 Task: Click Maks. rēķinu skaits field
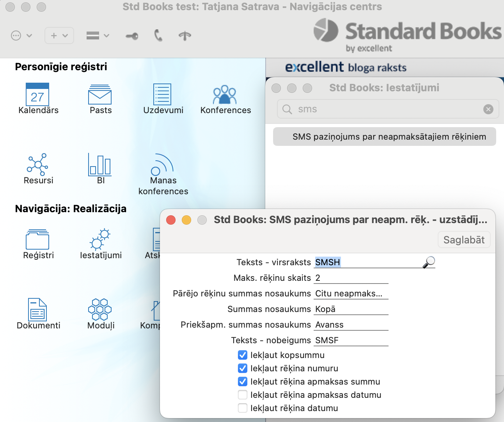(351, 278)
